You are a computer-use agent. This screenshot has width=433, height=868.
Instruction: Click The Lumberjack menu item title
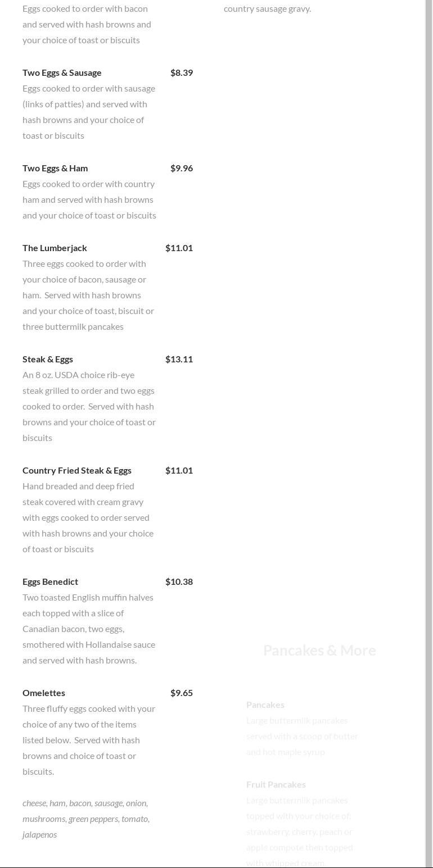(55, 248)
